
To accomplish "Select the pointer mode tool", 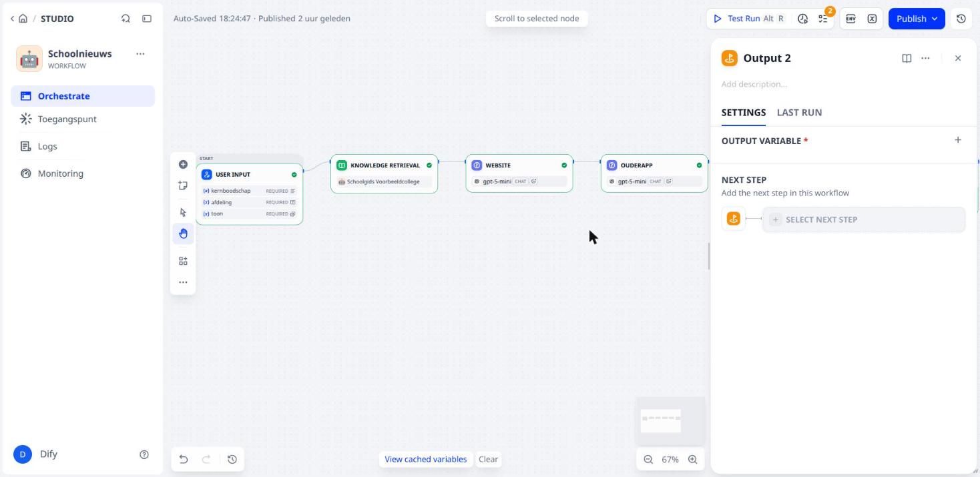I will point(183,212).
